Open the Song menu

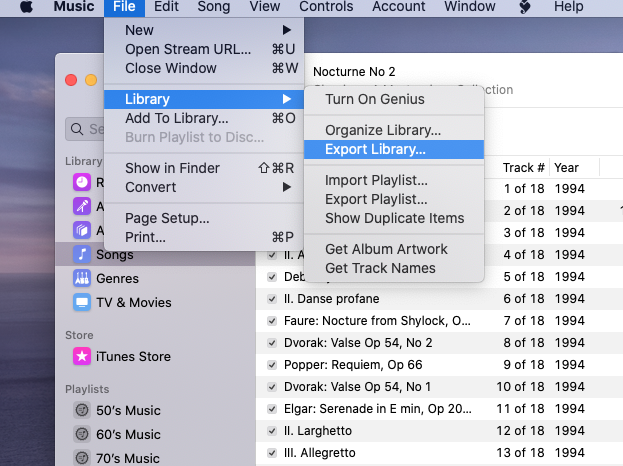(214, 6)
